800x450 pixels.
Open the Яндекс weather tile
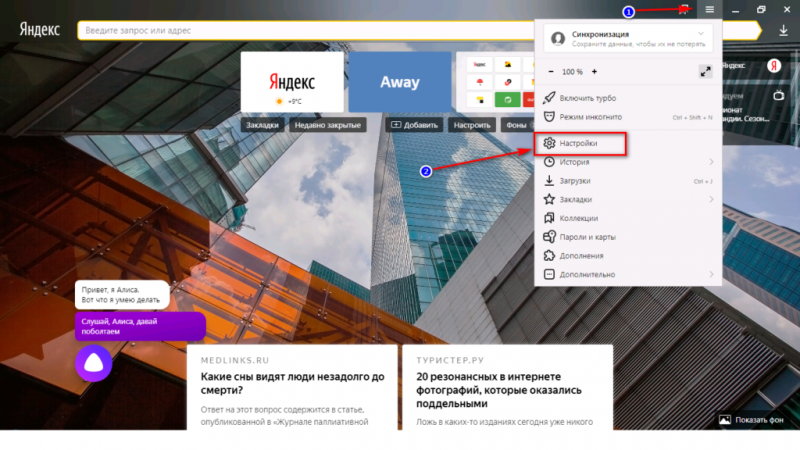tap(292, 82)
